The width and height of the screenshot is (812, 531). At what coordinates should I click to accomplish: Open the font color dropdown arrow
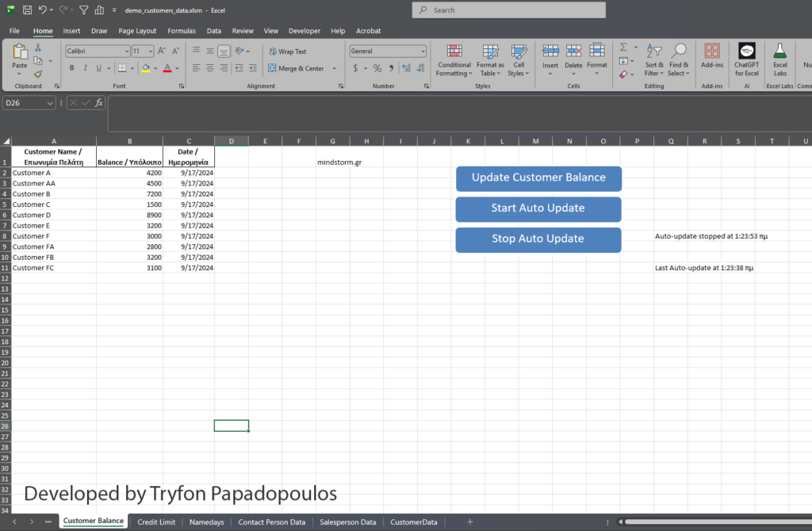pyautogui.click(x=177, y=68)
